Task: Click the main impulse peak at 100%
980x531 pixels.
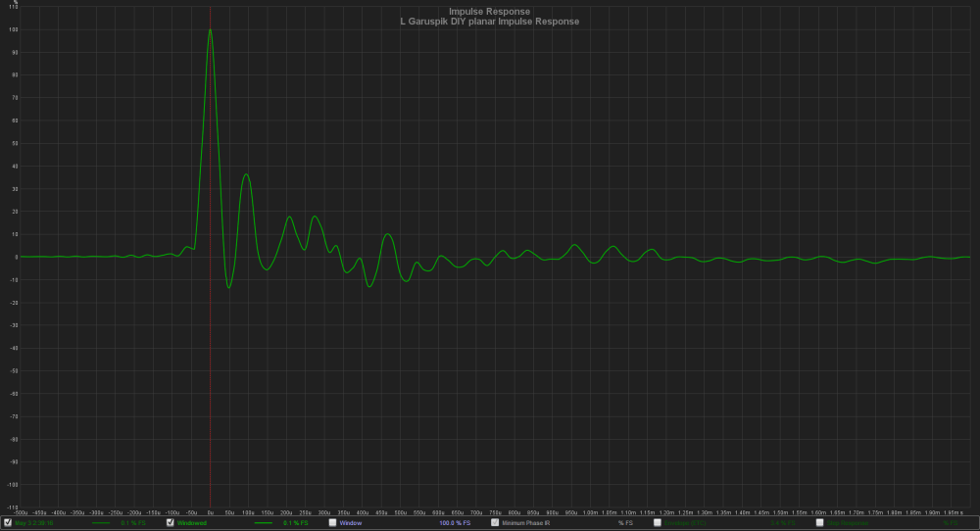Action: [x=210, y=30]
